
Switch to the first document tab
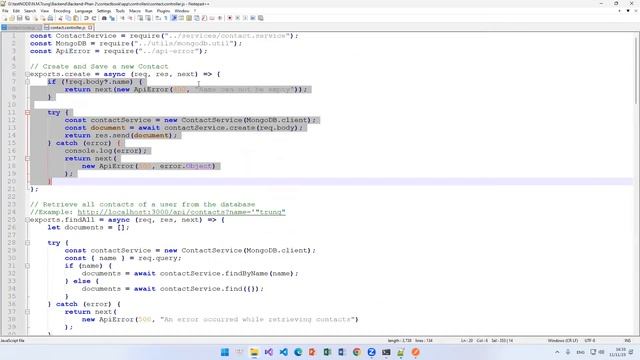point(21,27)
